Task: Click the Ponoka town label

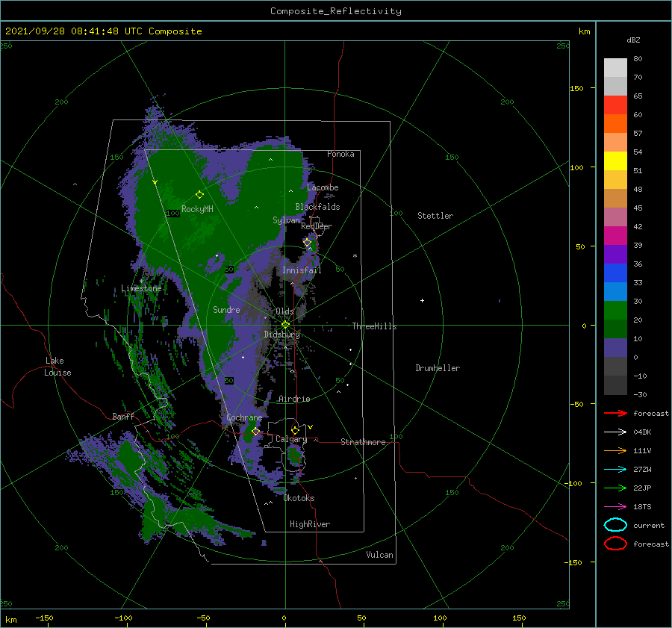Action: tap(340, 155)
